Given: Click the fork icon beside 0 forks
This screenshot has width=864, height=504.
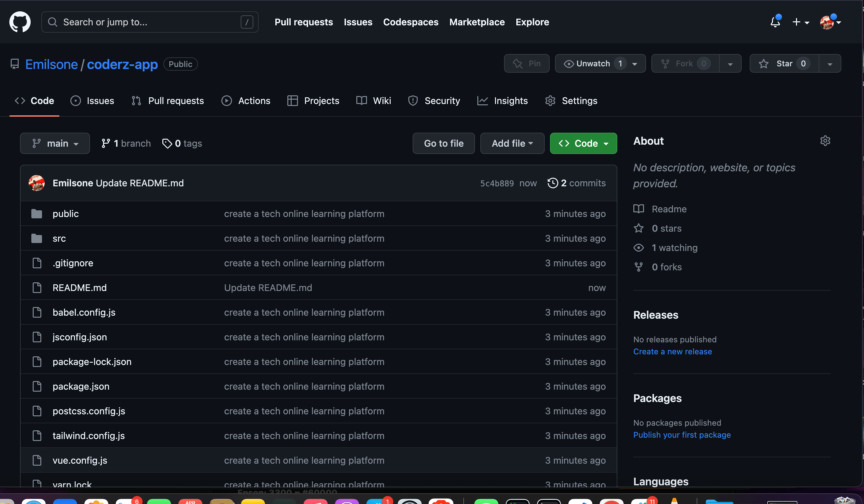Looking at the screenshot, I should (x=638, y=267).
